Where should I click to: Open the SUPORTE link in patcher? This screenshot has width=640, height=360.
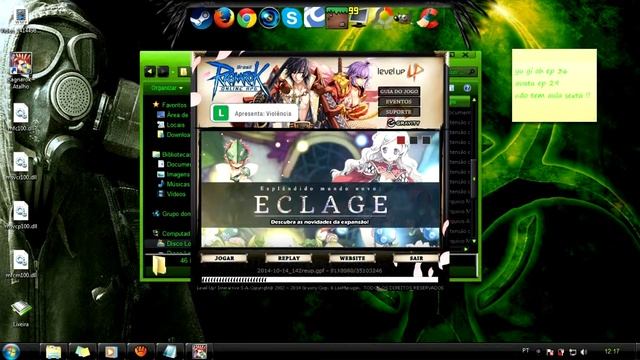[x=399, y=112]
